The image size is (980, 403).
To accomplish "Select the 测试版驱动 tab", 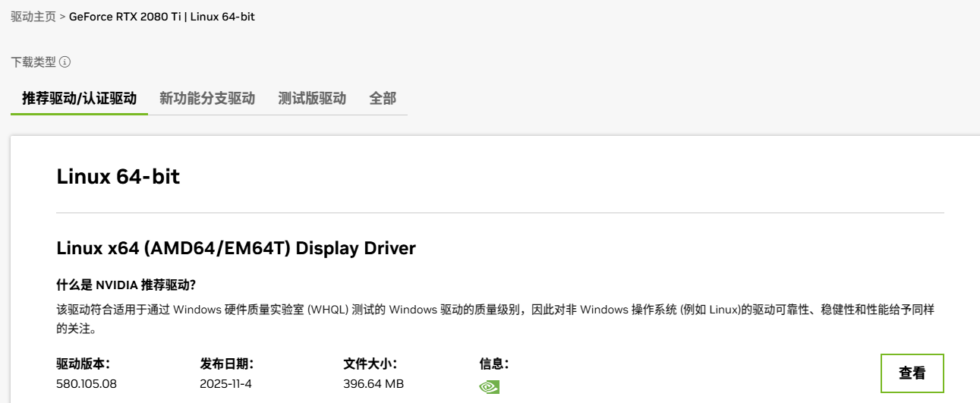I will click(312, 99).
